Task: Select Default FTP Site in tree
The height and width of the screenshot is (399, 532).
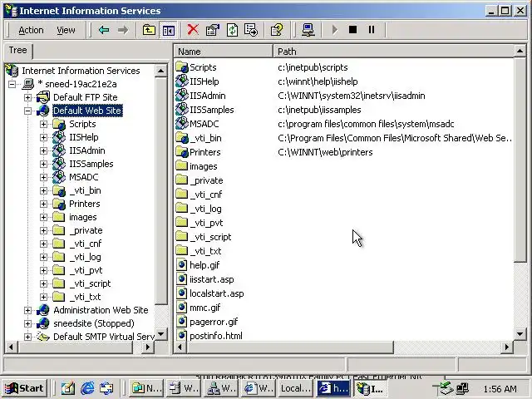Action: pos(85,97)
